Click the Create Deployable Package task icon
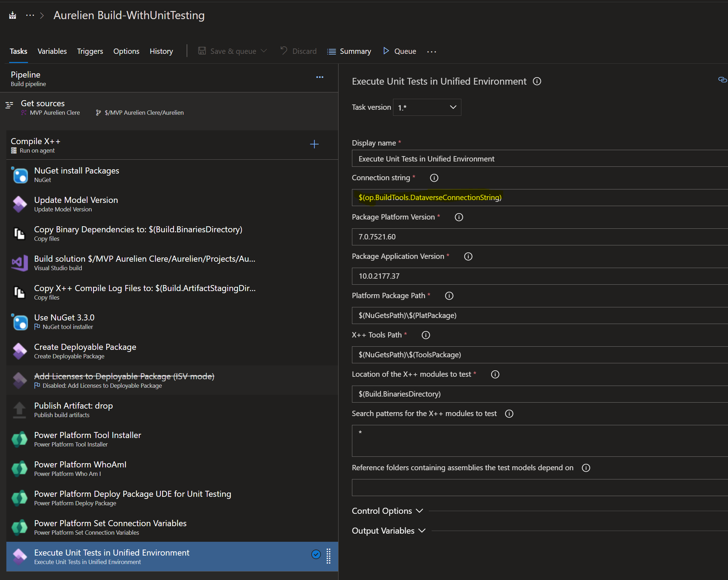 [x=20, y=351]
